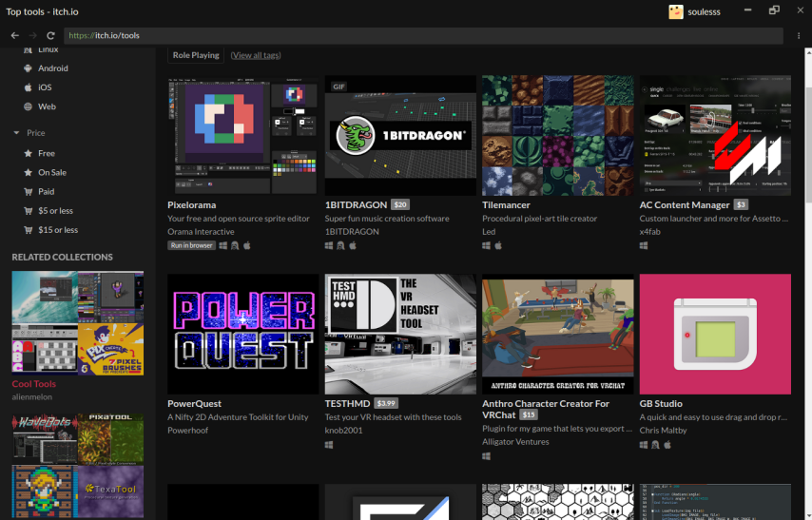Filter tools by Free price
This screenshot has height=520, width=812.
pyautogui.click(x=46, y=153)
